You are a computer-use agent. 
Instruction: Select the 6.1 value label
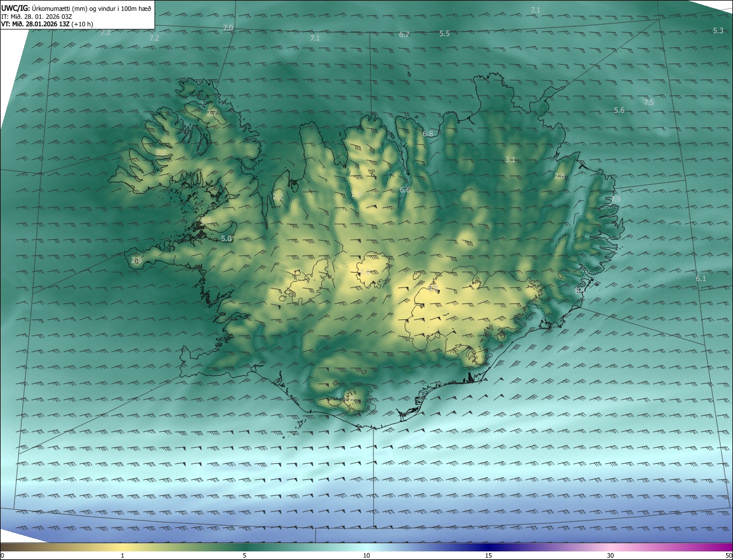point(701,279)
